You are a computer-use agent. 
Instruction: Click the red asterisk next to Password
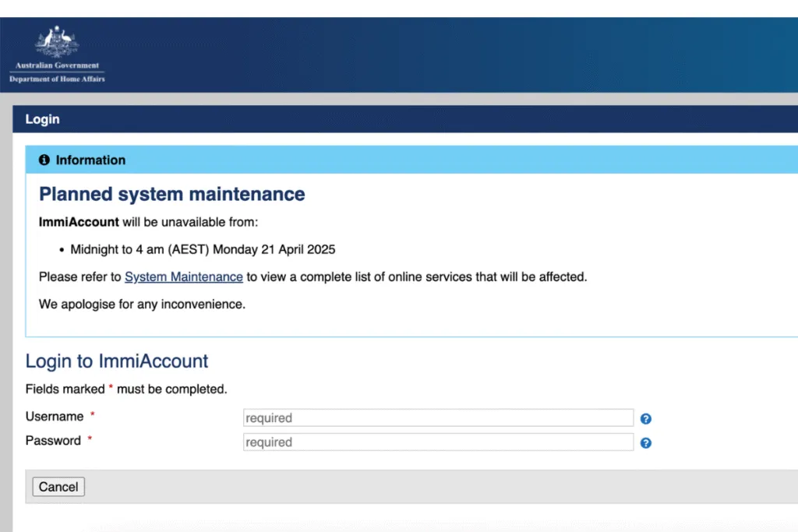[x=90, y=441]
